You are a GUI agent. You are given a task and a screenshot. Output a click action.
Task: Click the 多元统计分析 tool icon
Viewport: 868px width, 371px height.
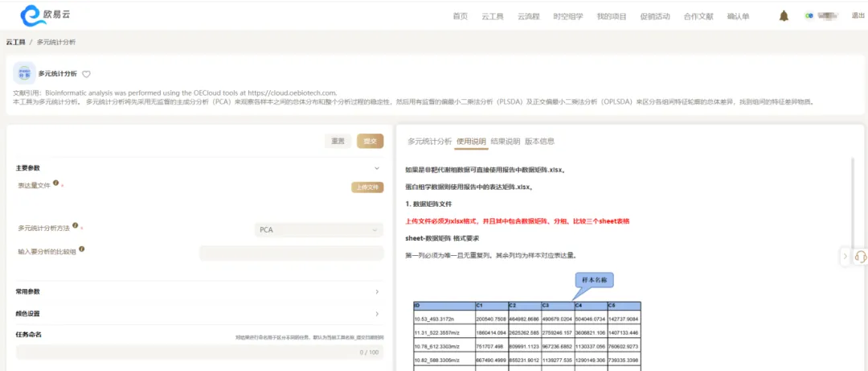(x=24, y=73)
